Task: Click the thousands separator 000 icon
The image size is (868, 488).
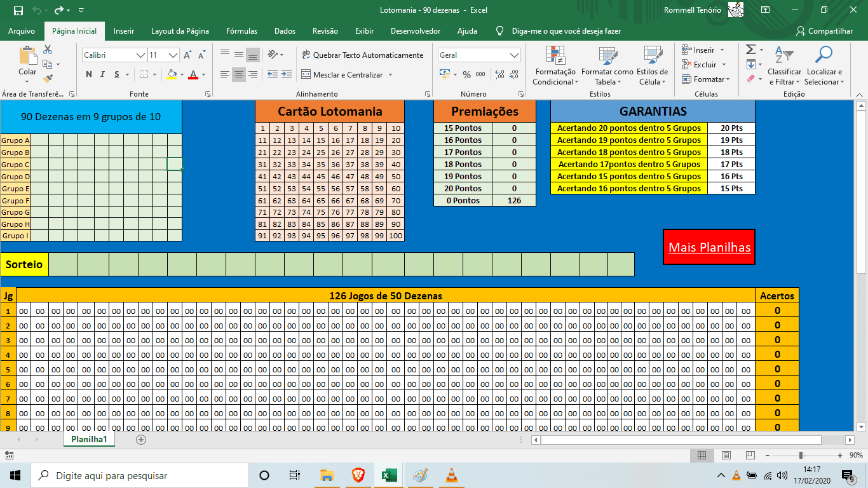Action: (480, 74)
